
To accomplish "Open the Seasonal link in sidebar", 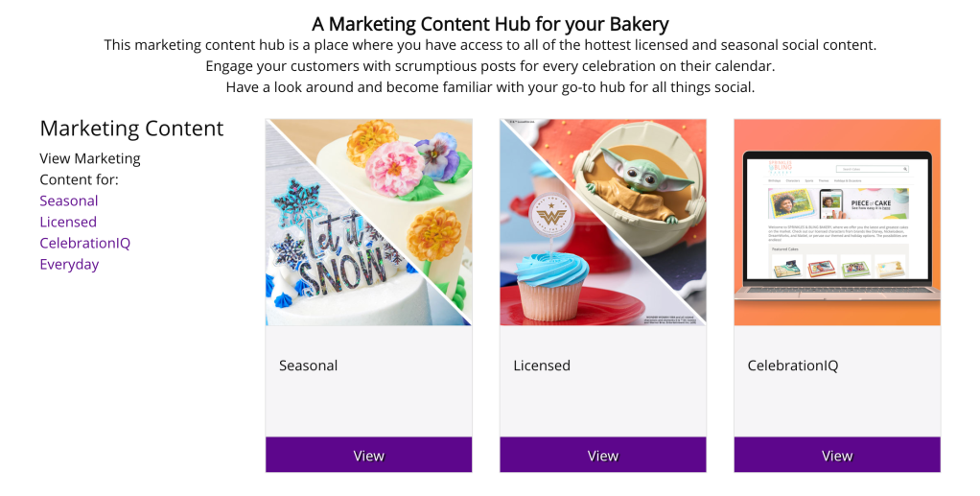I will [x=69, y=201].
